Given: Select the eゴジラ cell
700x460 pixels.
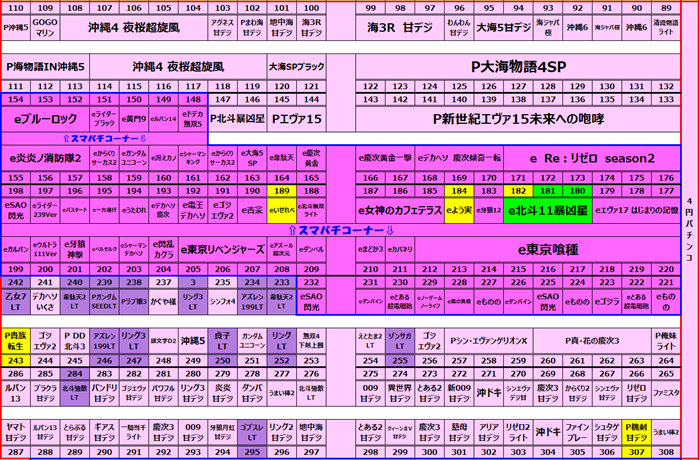Looking at the screenshot, I should coord(607,301).
